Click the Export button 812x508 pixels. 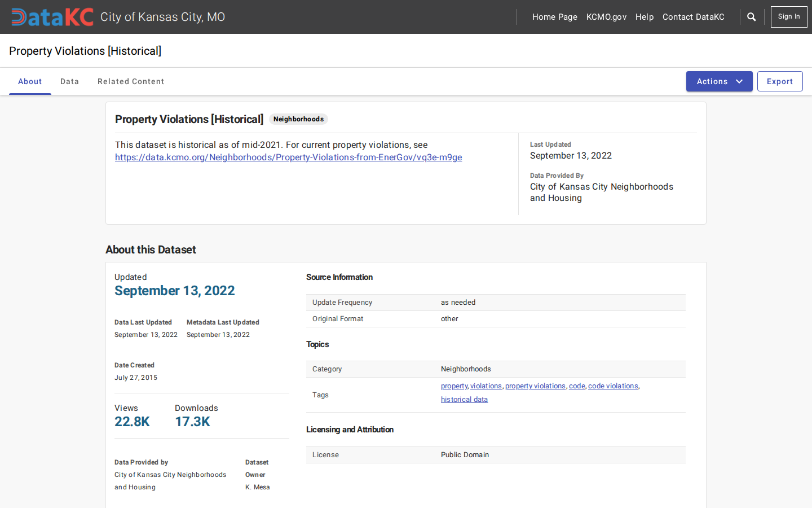pyautogui.click(x=780, y=81)
